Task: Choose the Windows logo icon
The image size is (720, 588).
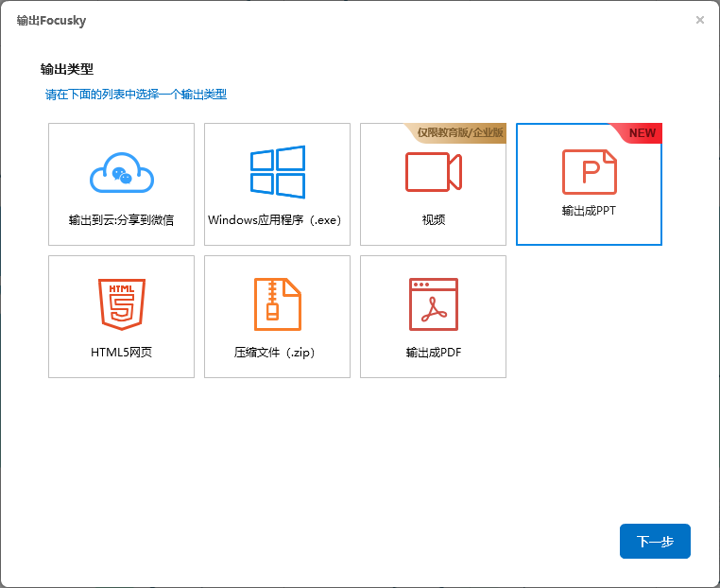Action: click(277, 172)
